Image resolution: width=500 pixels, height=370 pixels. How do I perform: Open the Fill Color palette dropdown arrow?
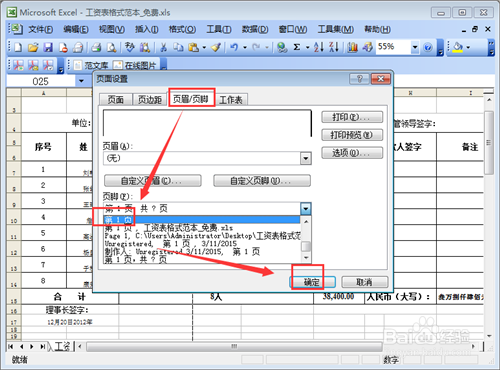[x=468, y=48]
